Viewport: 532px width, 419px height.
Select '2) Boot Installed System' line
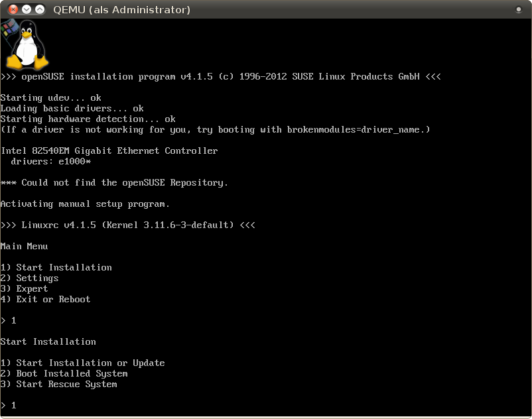(x=64, y=373)
